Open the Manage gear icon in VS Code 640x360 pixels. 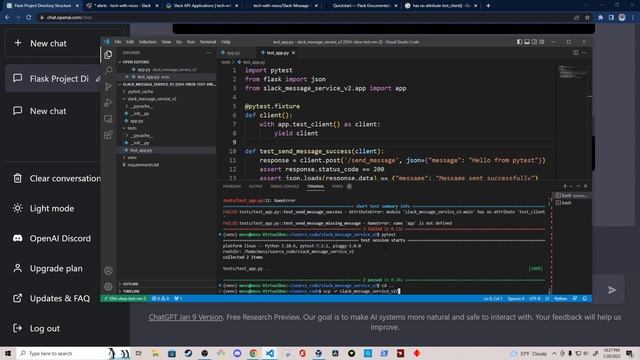pyautogui.click(x=108, y=287)
